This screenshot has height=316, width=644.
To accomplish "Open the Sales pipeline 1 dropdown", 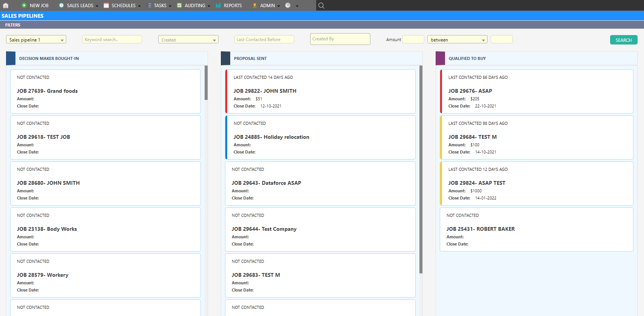I will [x=36, y=40].
